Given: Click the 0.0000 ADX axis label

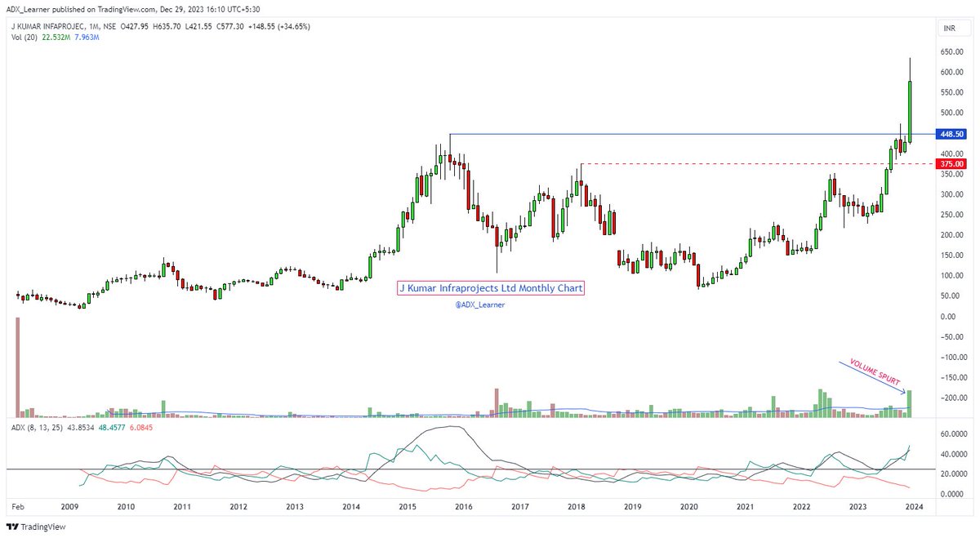Looking at the screenshot, I should pyautogui.click(x=954, y=495).
